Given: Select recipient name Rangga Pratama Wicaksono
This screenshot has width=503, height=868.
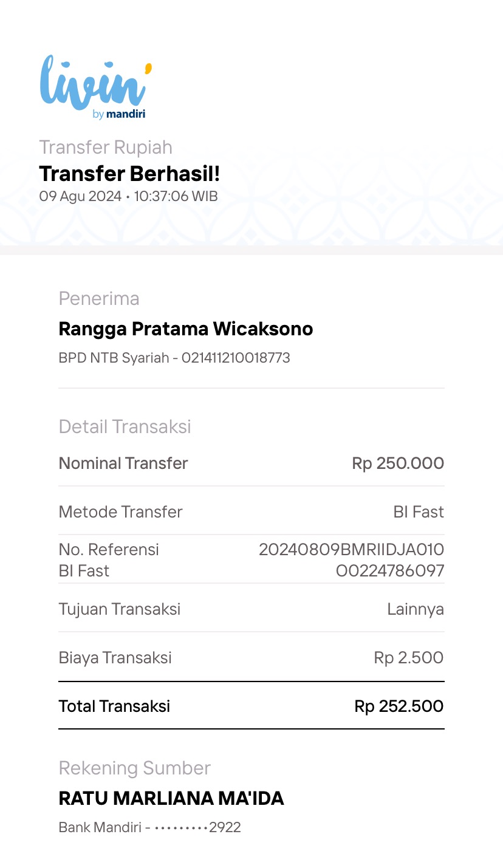Looking at the screenshot, I should coord(186,329).
